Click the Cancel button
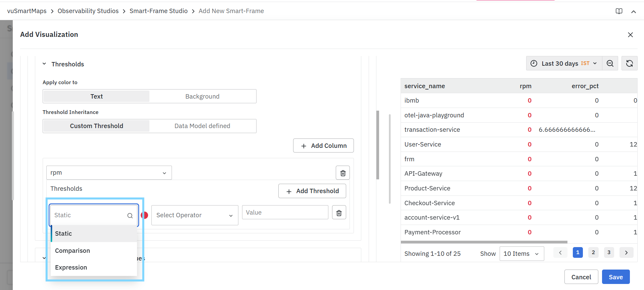This screenshot has height=290, width=644. 581,277
